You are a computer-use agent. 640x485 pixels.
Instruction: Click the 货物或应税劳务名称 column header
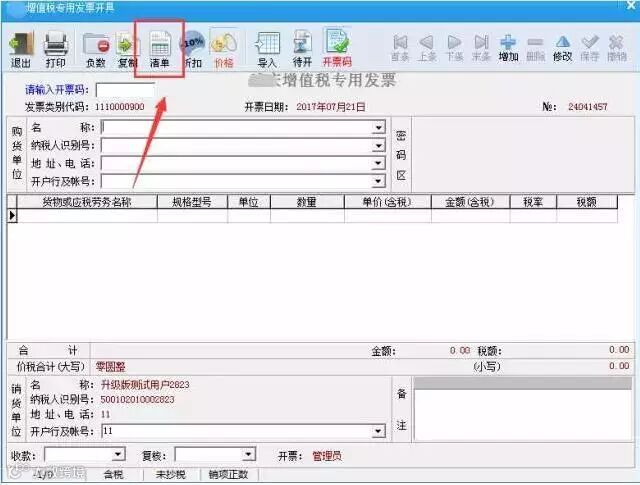pyautogui.click(x=87, y=202)
